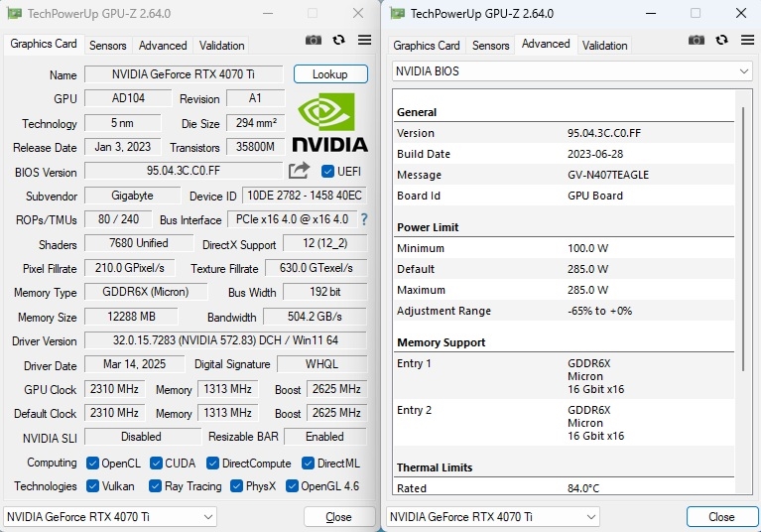The width and height of the screenshot is (761, 532).
Task: Click Memory Support Entry 2 row
Action: [564, 423]
